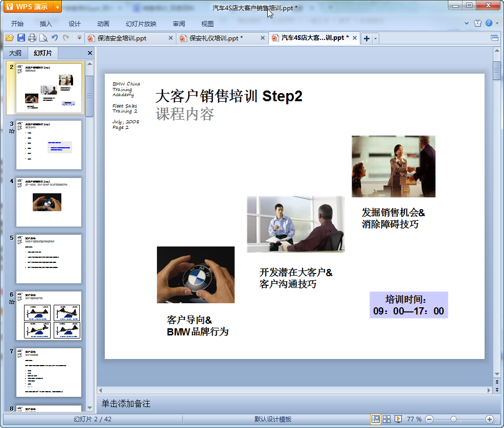Viewport: 504px width, 428px height.
Task: Go to previous slide double-arrow button
Action: pyautogui.click(x=497, y=382)
